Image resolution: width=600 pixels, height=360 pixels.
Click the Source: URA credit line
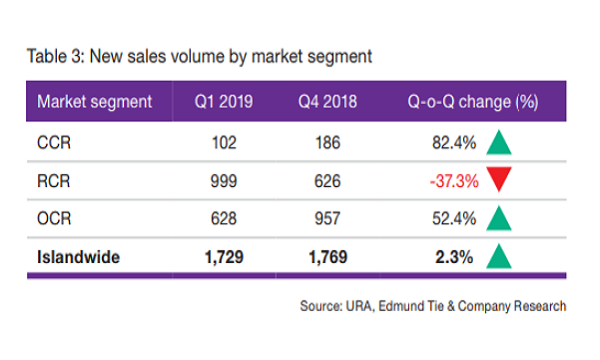(433, 306)
